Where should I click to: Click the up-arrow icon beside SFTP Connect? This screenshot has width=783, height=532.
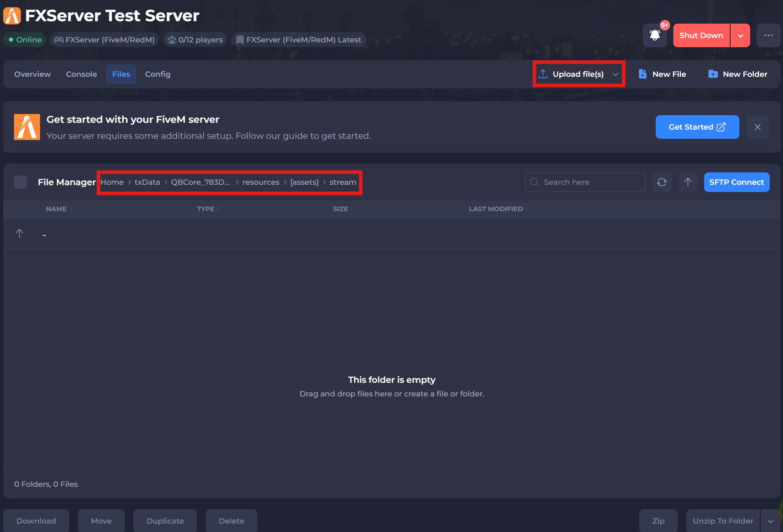(688, 182)
